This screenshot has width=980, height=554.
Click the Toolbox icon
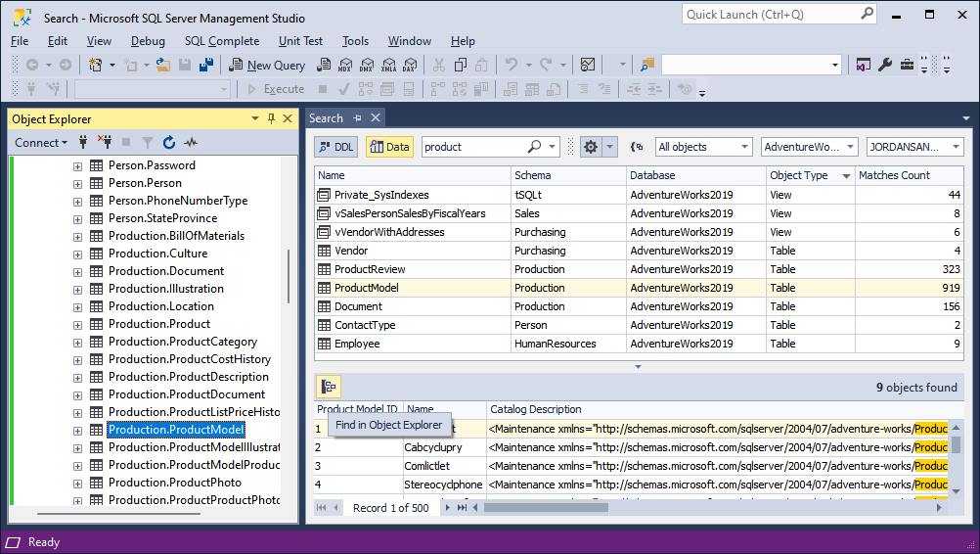[907, 65]
